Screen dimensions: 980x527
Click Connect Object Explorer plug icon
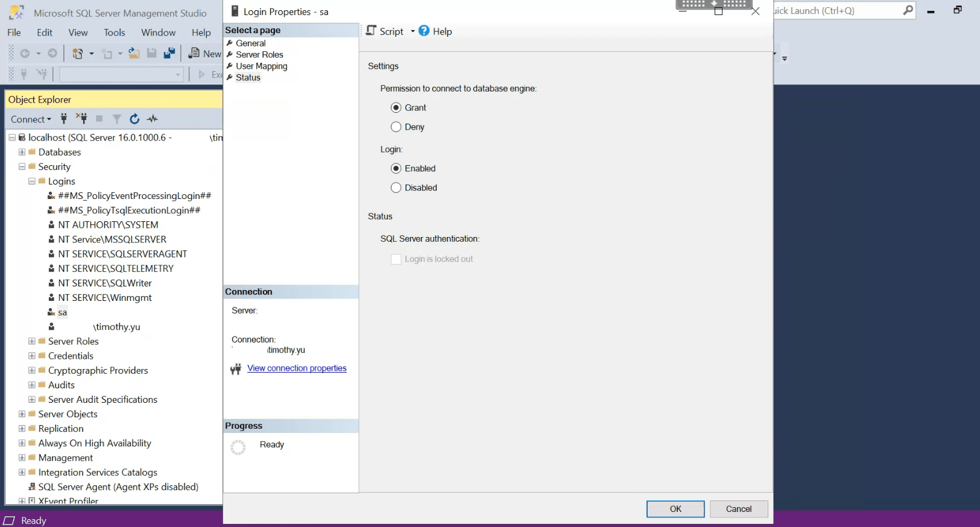64,119
